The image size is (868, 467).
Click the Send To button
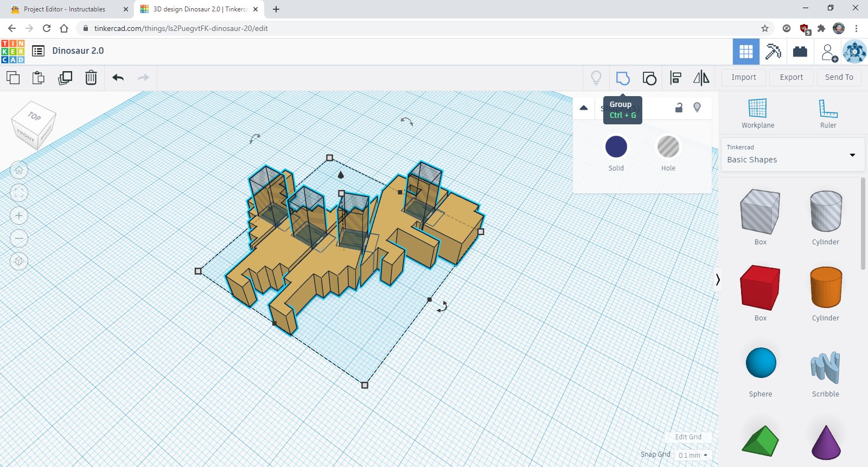pyautogui.click(x=839, y=78)
